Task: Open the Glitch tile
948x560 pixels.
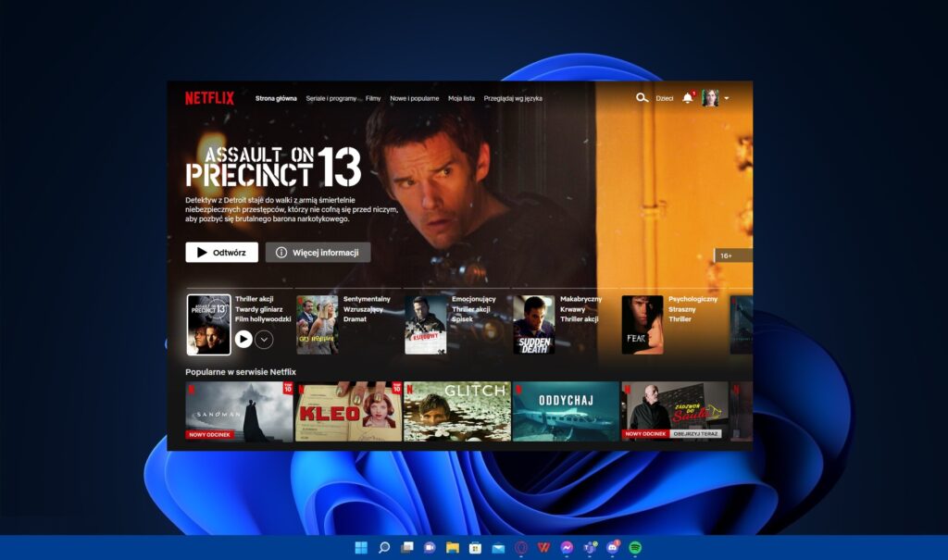Action: (x=457, y=411)
